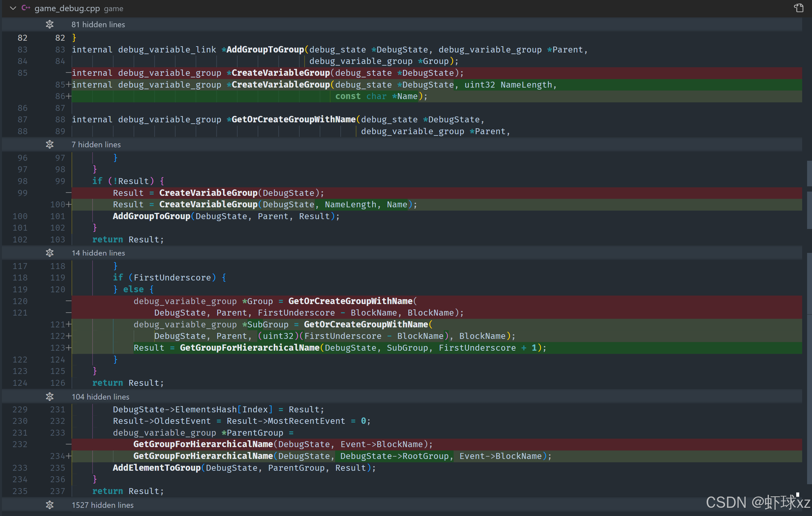Expand the 104 hidden lines icon
Screen dimensions: 812x516
tap(50, 397)
